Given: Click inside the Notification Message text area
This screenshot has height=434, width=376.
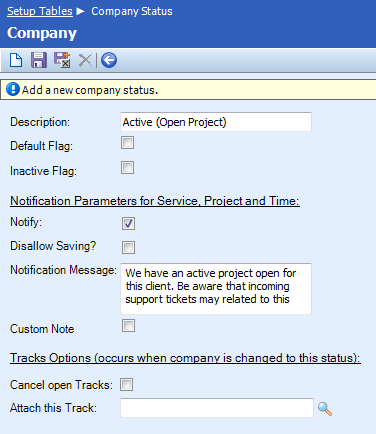Looking at the screenshot, I should 216,289.
